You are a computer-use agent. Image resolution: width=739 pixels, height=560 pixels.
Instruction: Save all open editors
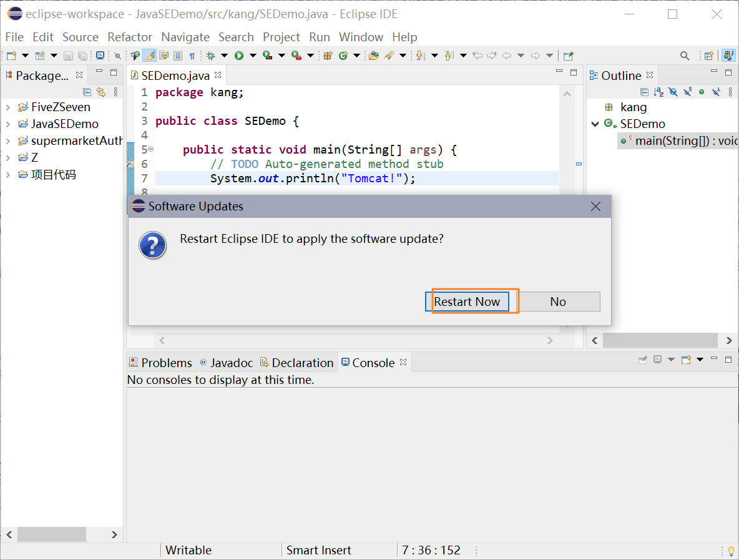click(83, 55)
